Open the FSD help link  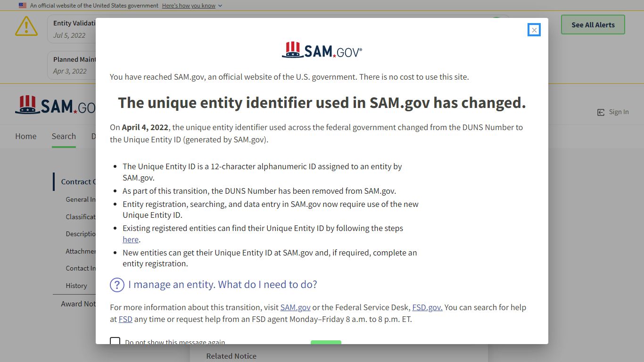coord(125,319)
